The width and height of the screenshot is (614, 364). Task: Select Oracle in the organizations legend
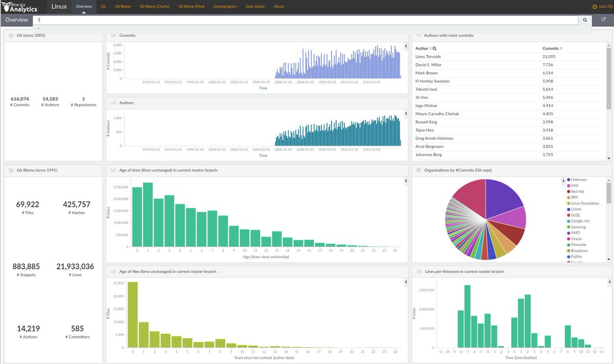pyautogui.click(x=576, y=239)
